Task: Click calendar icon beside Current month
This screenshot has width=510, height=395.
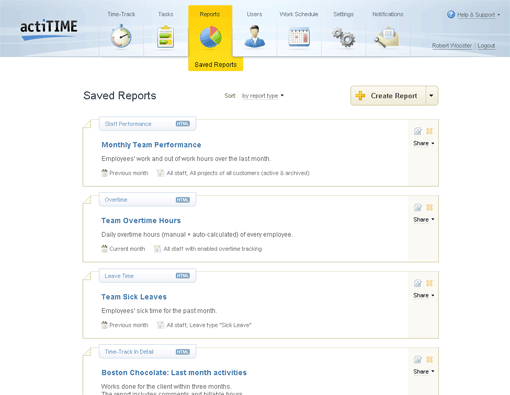Action: [x=104, y=249]
